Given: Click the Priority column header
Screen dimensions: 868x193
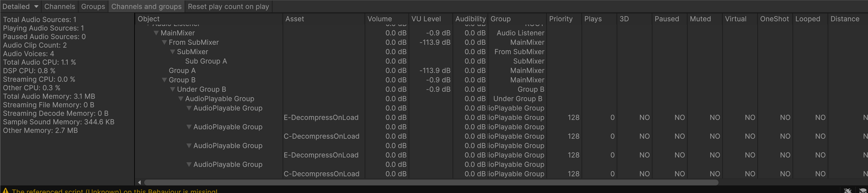Looking at the screenshot, I should (x=561, y=19).
